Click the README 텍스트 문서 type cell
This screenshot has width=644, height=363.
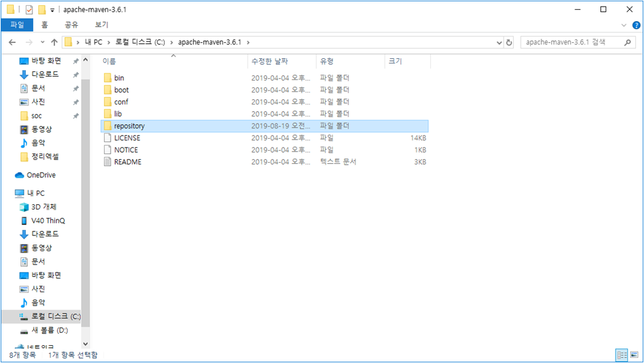[338, 162]
